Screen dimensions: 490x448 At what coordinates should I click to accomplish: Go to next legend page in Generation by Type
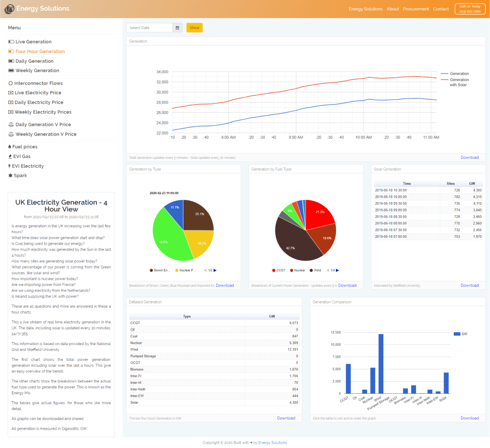coord(215,271)
